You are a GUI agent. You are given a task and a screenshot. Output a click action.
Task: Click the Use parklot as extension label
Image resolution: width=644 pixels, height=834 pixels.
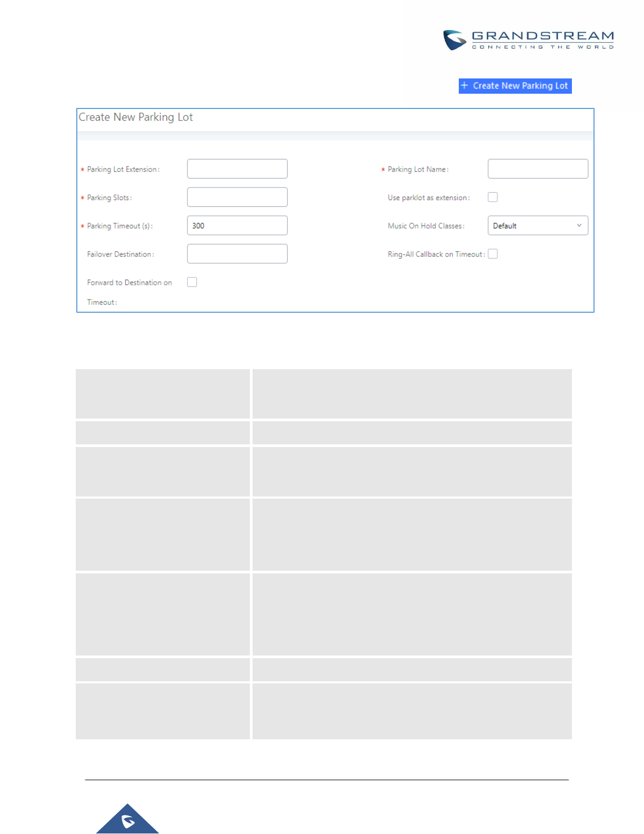click(x=429, y=198)
